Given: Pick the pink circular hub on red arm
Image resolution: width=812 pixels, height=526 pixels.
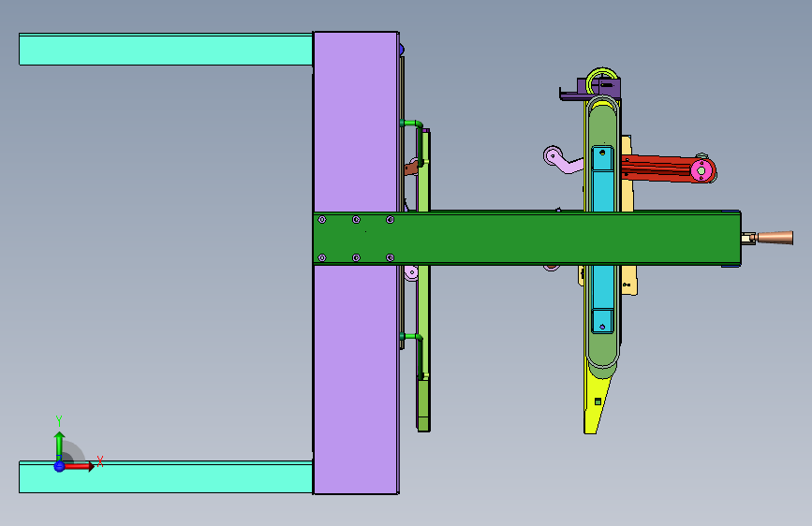Looking at the screenshot, I should [701, 170].
